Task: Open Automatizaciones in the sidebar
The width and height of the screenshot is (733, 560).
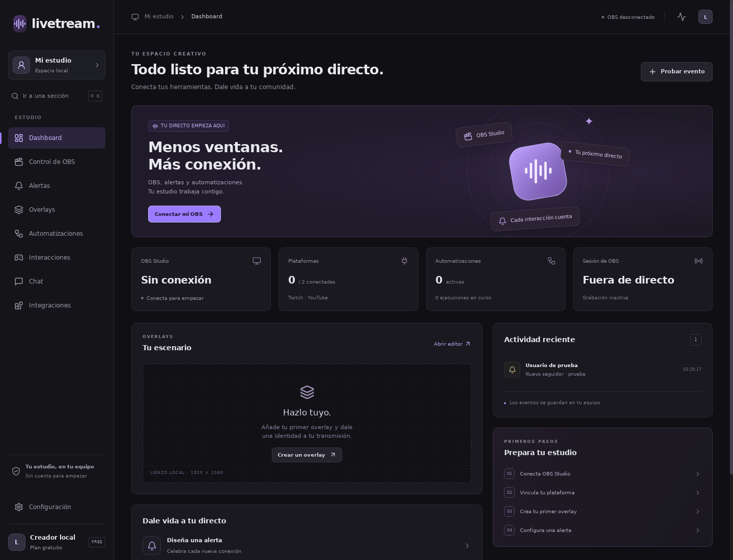Action: [x=57, y=234]
